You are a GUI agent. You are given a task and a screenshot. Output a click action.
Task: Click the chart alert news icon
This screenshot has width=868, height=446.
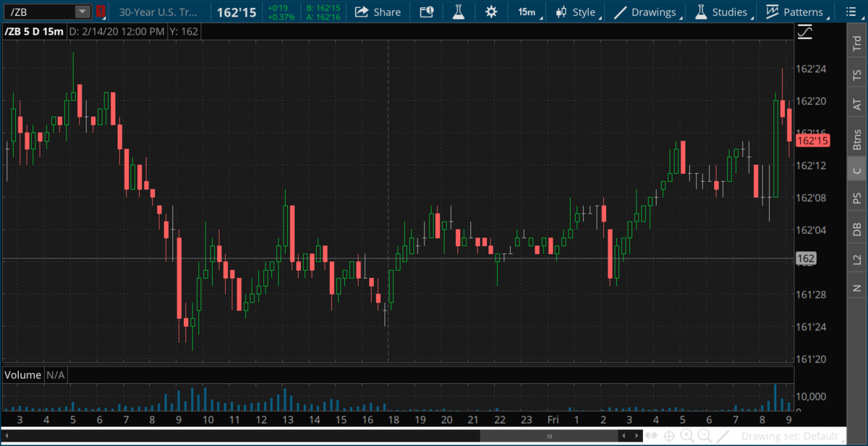click(x=427, y=12)
